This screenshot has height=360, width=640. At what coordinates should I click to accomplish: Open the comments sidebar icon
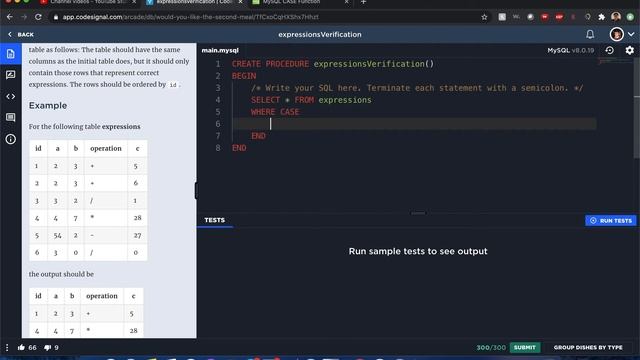(11, 118)
